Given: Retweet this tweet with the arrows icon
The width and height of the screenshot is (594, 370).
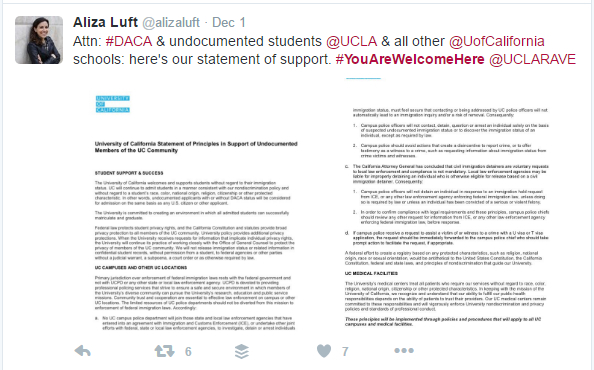Looking at the screenshot, I should click(164, 351).
